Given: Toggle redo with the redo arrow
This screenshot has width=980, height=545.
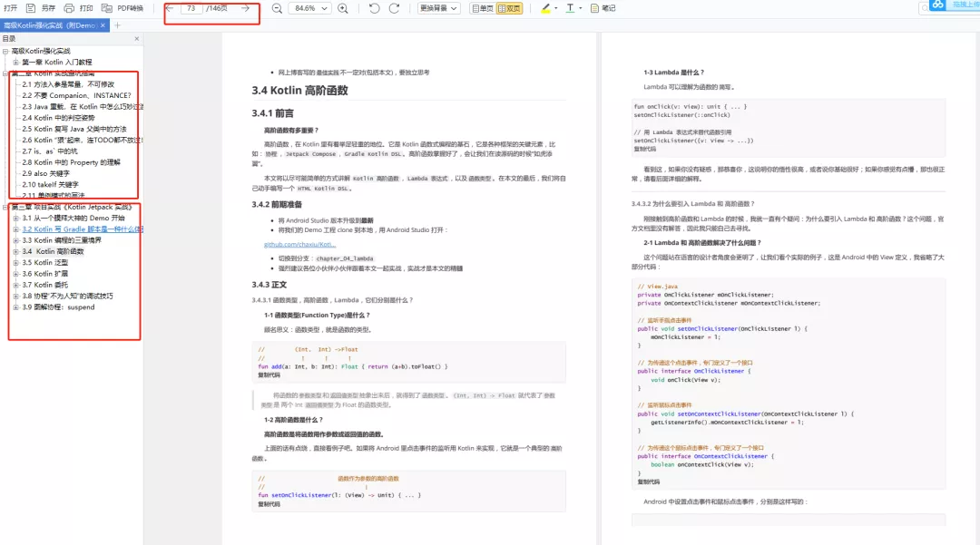Looking at the screenshot, I should (394, 7).
